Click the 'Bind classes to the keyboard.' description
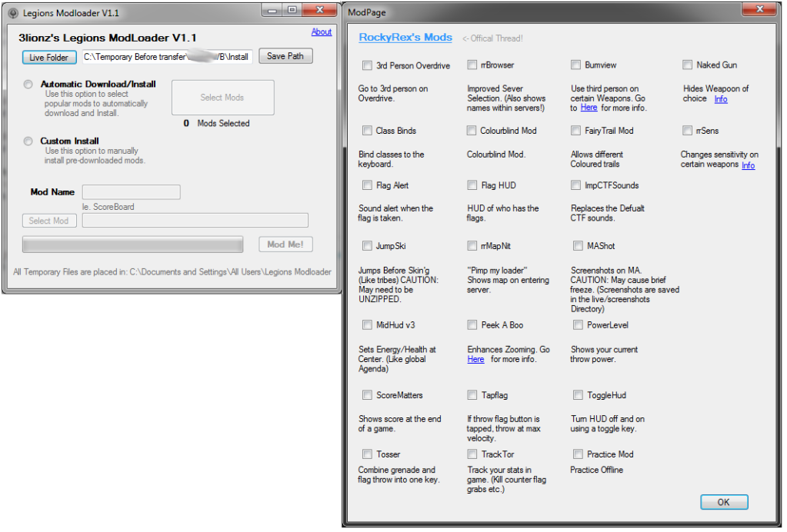The image size is (787, 532). [x=392, y=159]
